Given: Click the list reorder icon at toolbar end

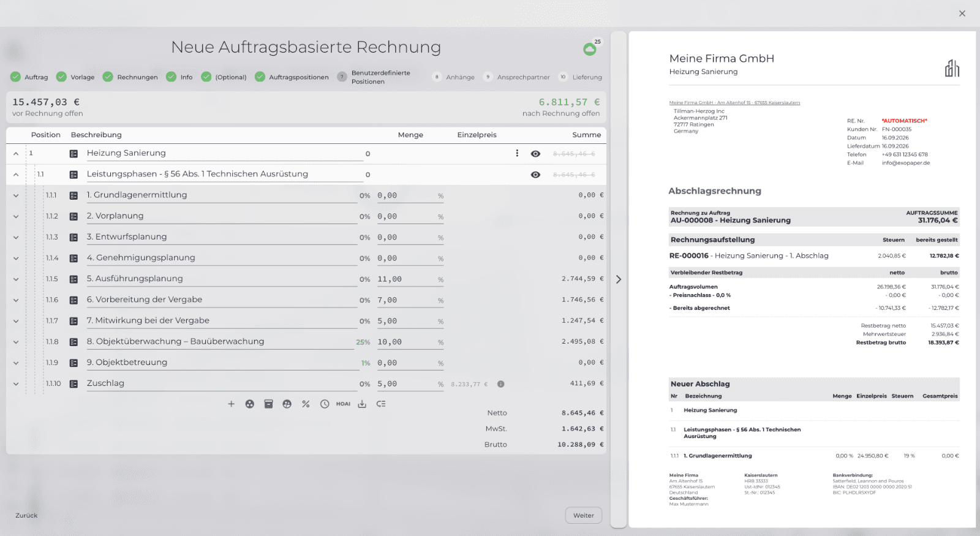Looking at the screenshot, I should click(381, 404).
